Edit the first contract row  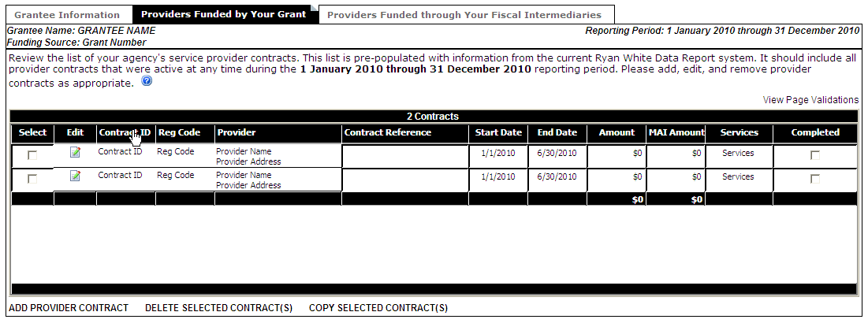(x=76, y=153)
